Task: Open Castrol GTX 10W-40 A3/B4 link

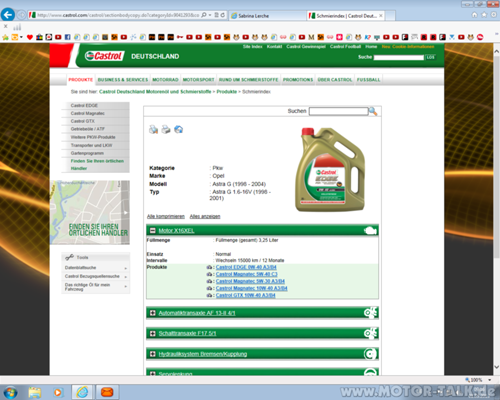Action: point(245,295)
